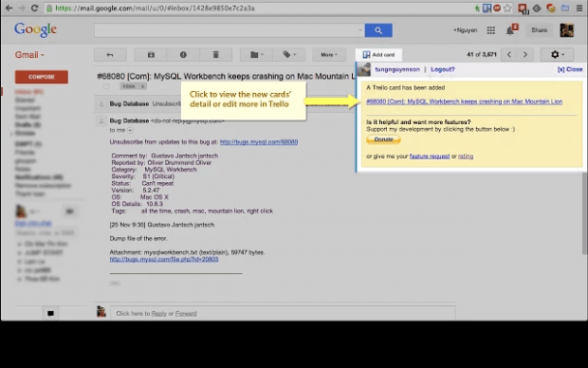Screen dimensions: 588x368
Task: Click the chat video camera icon in sidebar
Action: [x=70, y=212]
